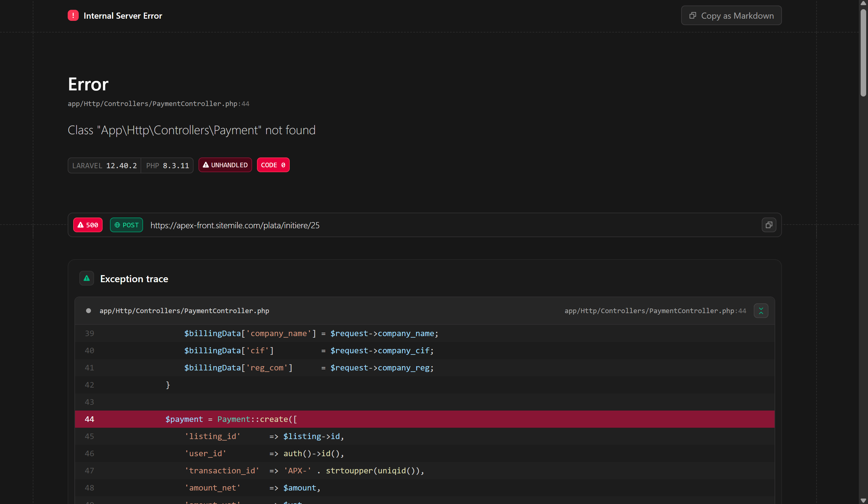The image size is (868, 504).
Task: Click the red 500 status badge
Action: pyautogui.click(x=88, y=225)
